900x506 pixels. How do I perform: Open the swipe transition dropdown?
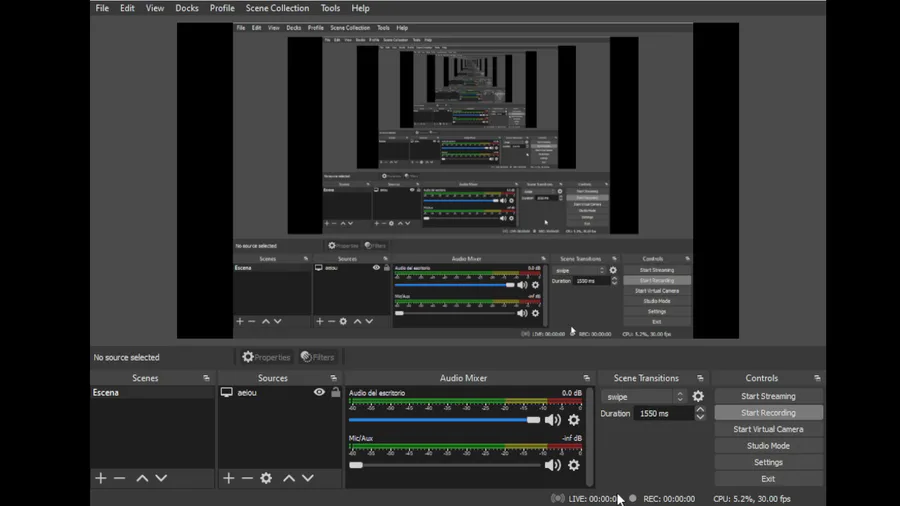click(x=643, y=396)
